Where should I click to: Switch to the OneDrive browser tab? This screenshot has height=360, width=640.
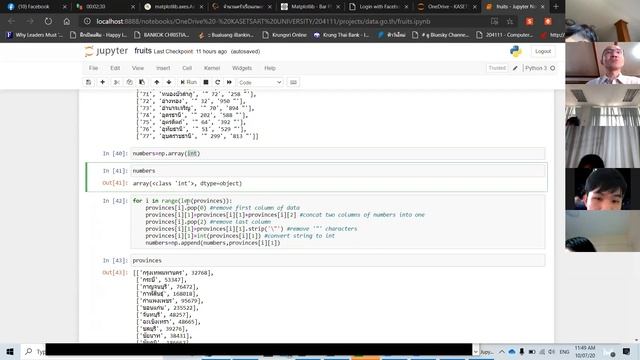pos(447,7)
